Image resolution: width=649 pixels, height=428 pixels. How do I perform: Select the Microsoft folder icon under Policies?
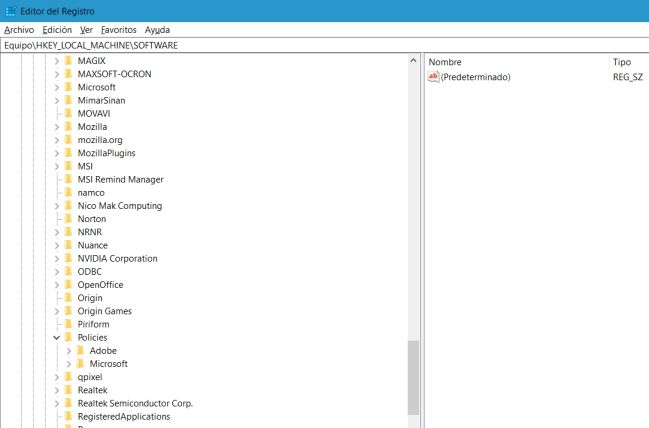81,364
